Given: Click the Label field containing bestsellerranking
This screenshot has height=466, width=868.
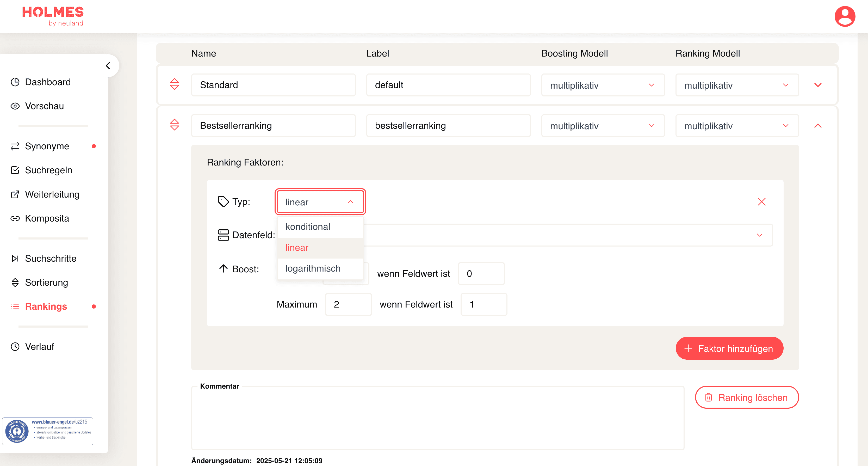Looking at the screenshot, I should pos(448,126).
